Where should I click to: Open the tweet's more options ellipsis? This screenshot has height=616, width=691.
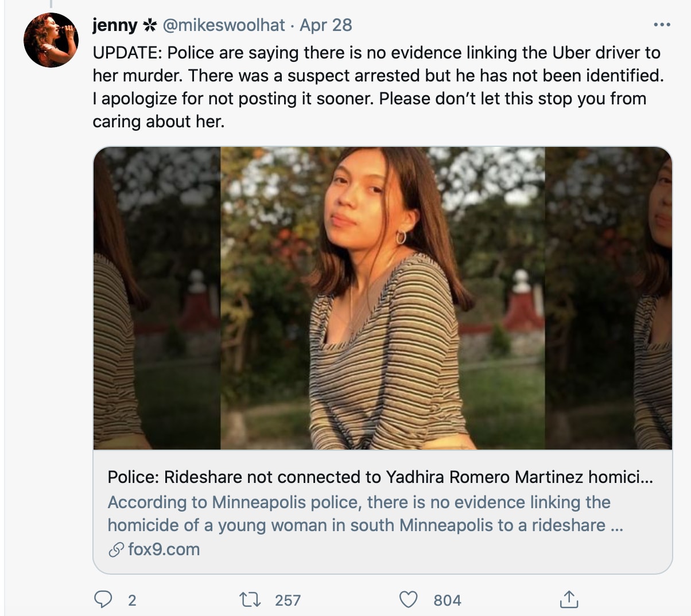pyautogui.click(x=662, y=25)
